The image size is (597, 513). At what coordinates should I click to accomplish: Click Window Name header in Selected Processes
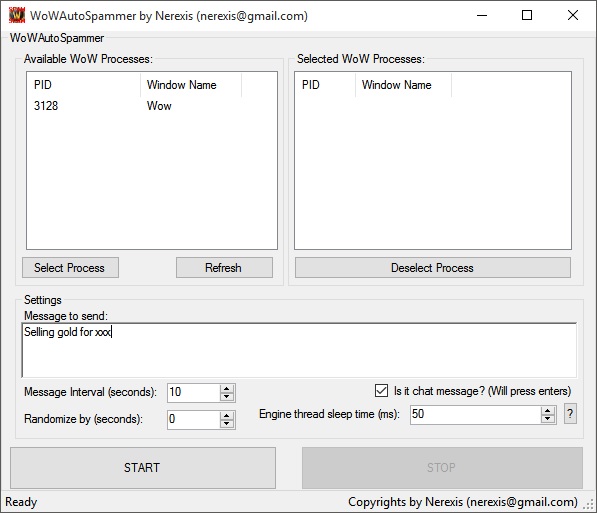404,85
